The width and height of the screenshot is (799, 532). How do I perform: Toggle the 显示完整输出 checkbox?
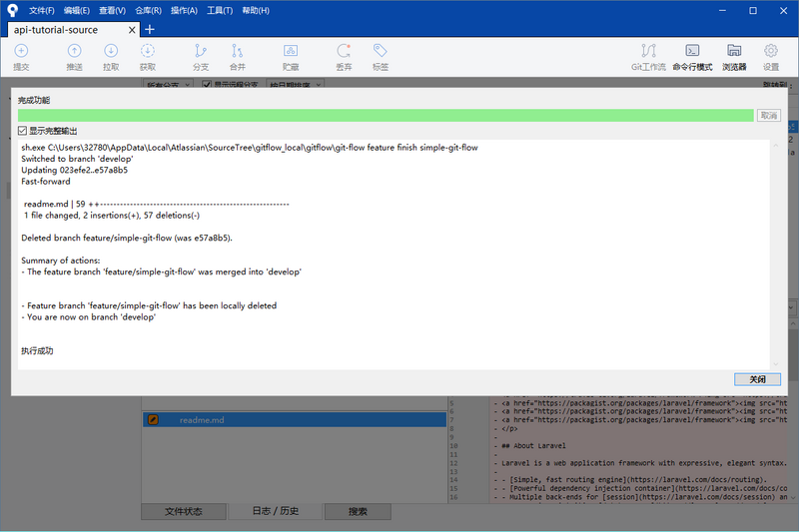(x=22, y=131)
